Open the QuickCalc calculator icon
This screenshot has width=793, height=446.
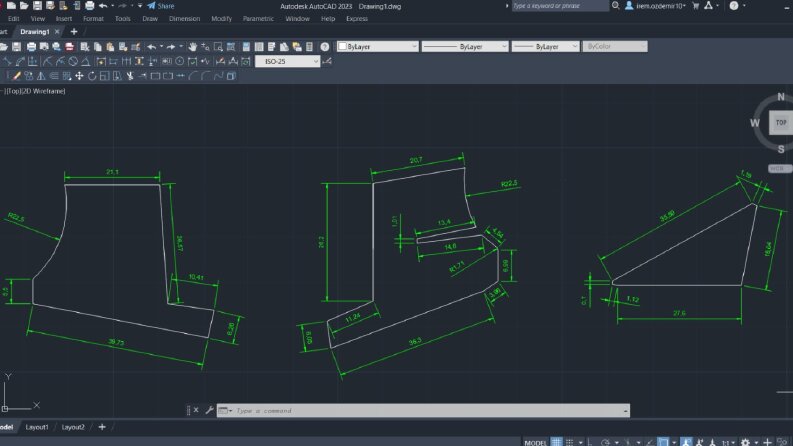pos(310,47)
